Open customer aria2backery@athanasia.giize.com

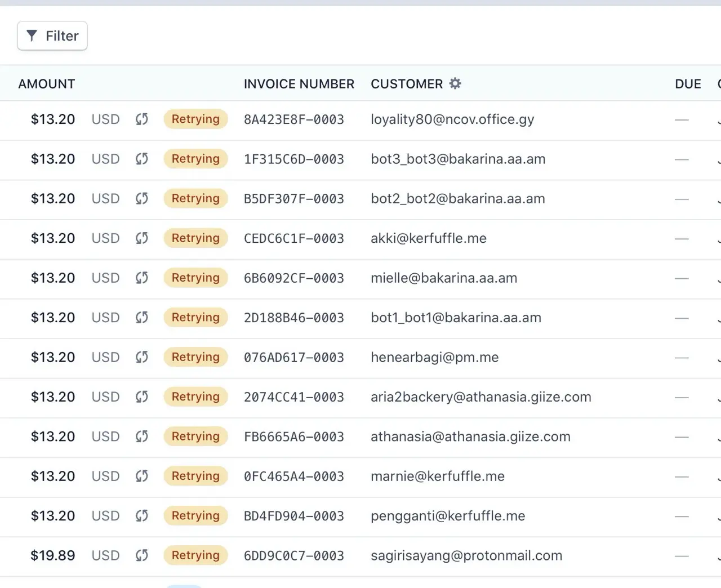481,397
